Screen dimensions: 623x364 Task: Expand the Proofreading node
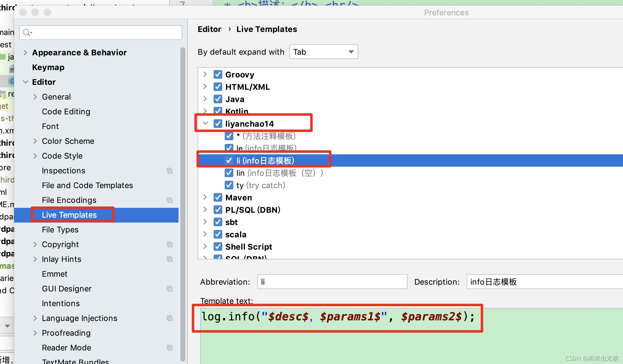pyautogui.click(x=35, y=333)
